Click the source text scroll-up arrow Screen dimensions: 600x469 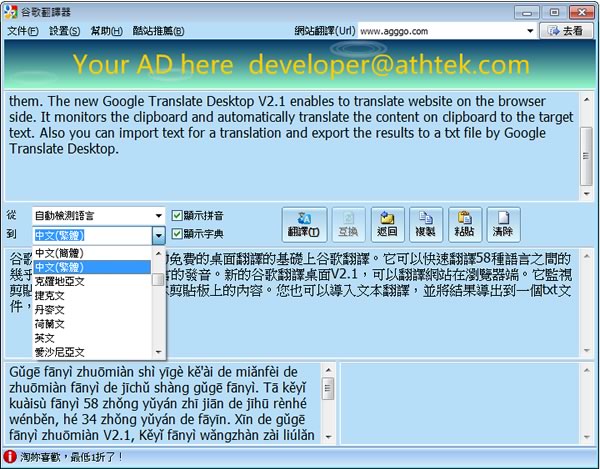coord(586,100)
